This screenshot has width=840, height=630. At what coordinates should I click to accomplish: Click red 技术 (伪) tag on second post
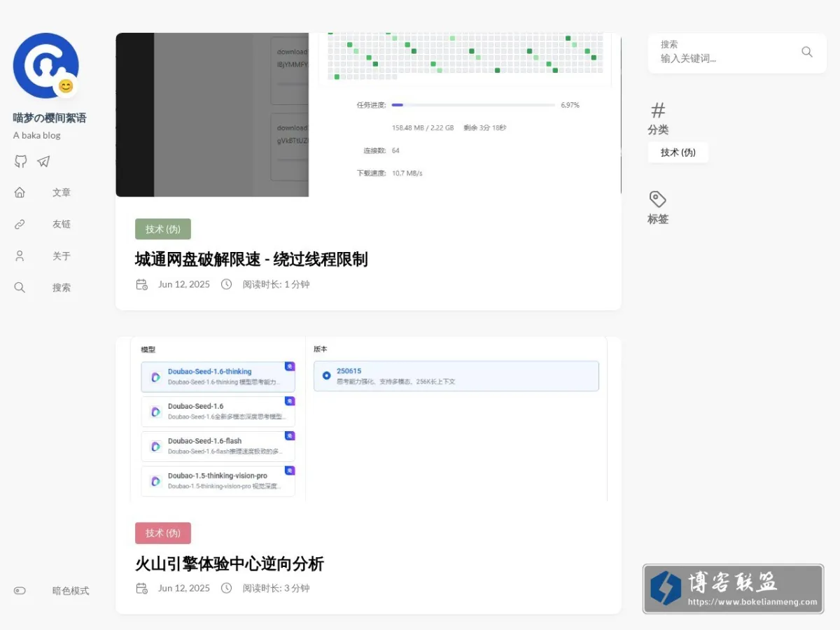[x=163, y=533]
